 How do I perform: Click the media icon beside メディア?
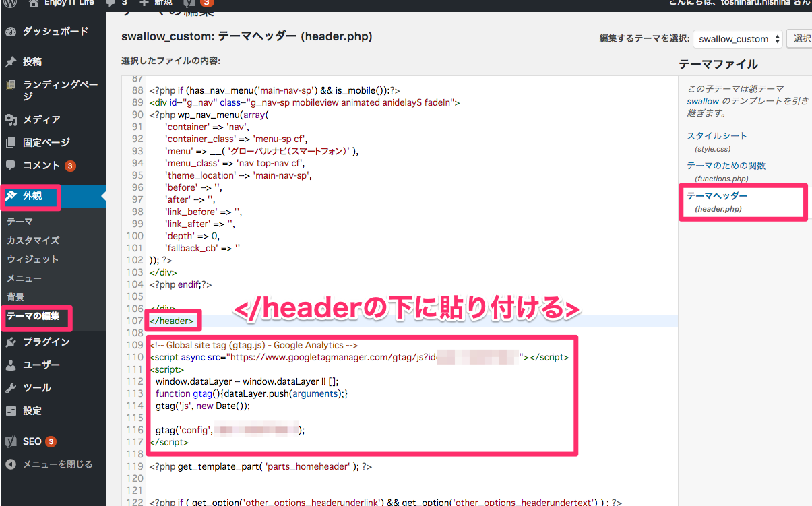click(x=11, y=120)
